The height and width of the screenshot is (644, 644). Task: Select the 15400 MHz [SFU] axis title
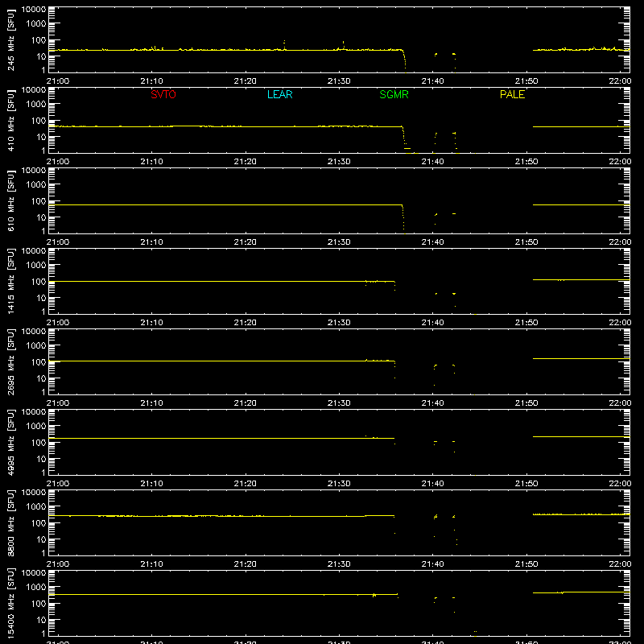pyautogui.click(x=11, y=603)
